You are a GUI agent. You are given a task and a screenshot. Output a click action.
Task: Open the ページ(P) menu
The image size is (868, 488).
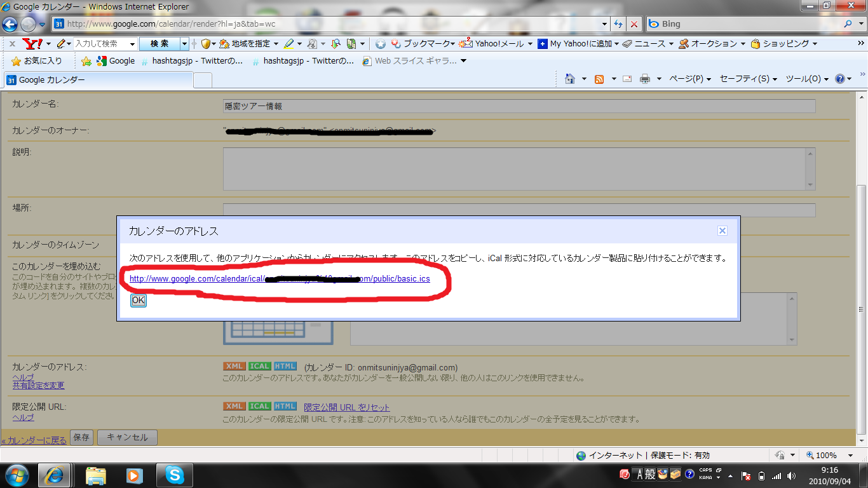690,79
